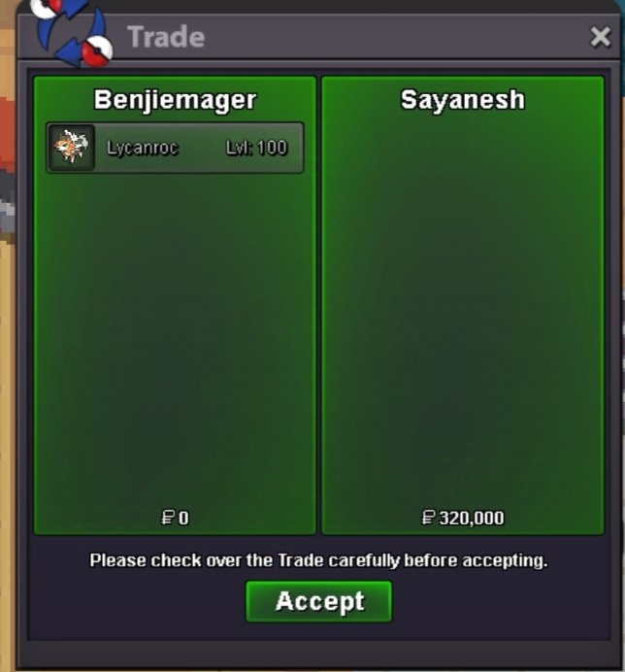The width and height of the screenshot is (625, 672).
Task: Click the Lvl: 100 label
Action: click(256, 148)
